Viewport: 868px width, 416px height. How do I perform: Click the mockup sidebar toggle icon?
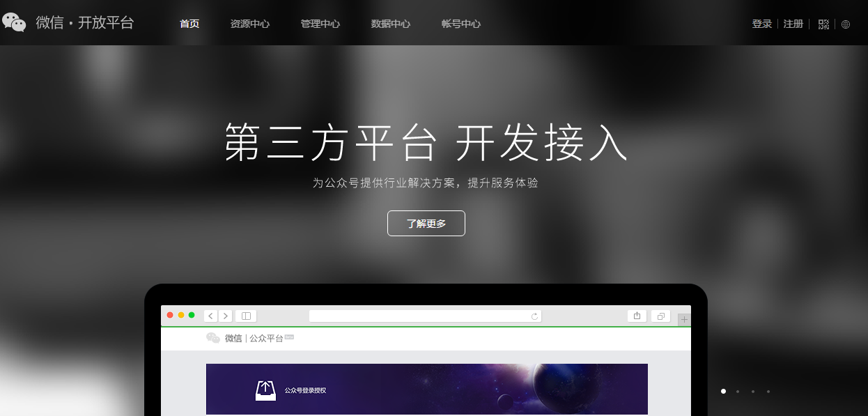pyautogui.click(x=246, y=316)
